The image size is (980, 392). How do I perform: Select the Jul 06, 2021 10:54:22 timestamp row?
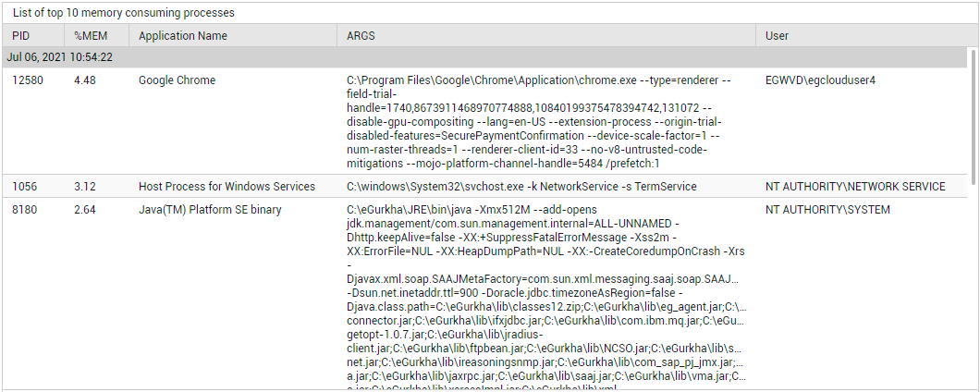point(484,57)
